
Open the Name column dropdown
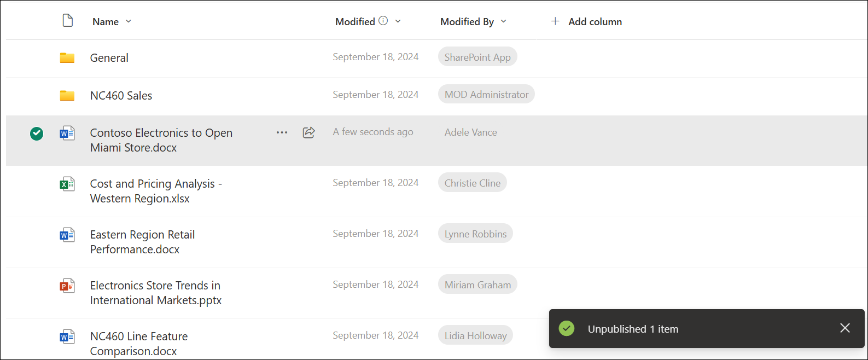pyautogui.click(x=129, y=21)
